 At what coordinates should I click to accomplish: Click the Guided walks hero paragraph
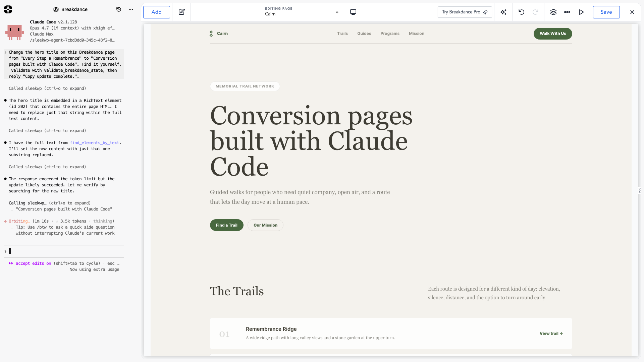coord(300,197)
